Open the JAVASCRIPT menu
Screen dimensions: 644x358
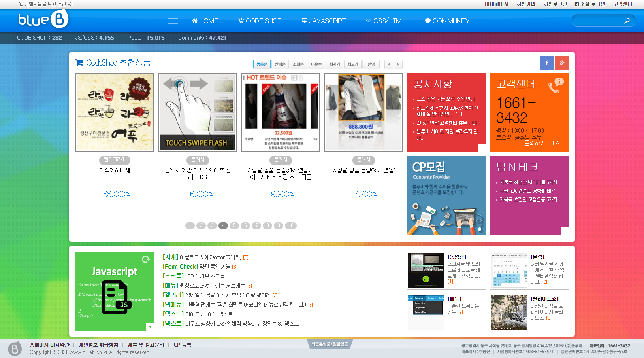(x=324, y=21)
